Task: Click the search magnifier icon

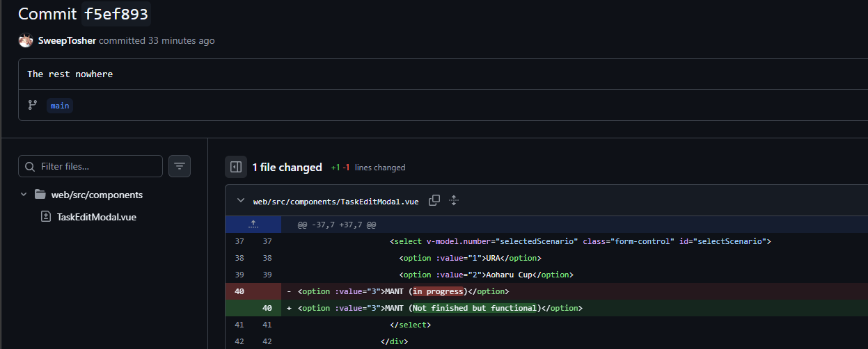Action: [x=30, y=167]
